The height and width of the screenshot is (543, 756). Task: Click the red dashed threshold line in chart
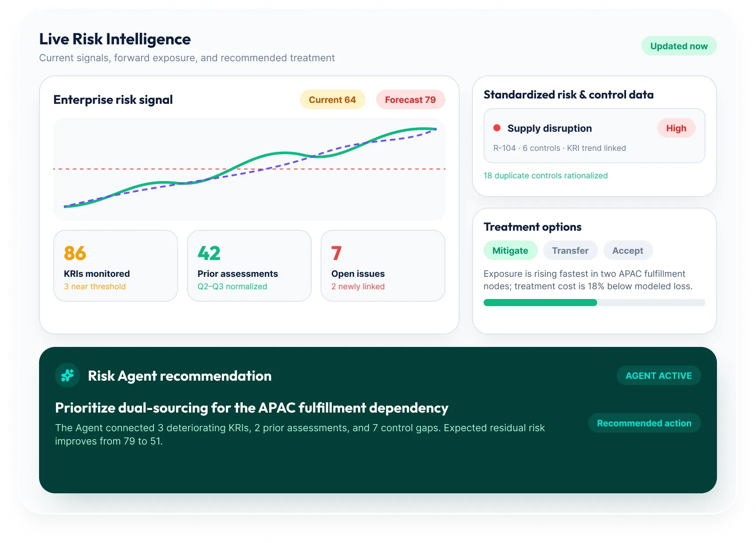point(249,169)
